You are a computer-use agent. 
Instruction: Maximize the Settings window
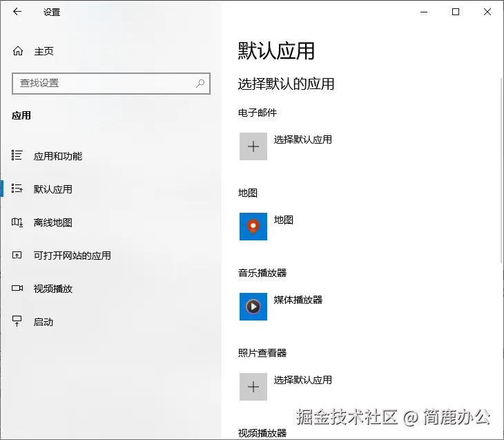click(456, 12)
